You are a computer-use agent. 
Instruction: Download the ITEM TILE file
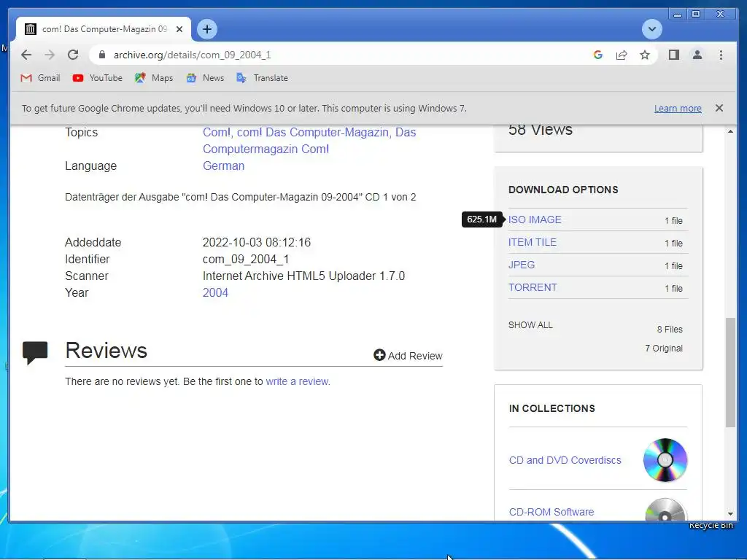(x=532, y=242)
